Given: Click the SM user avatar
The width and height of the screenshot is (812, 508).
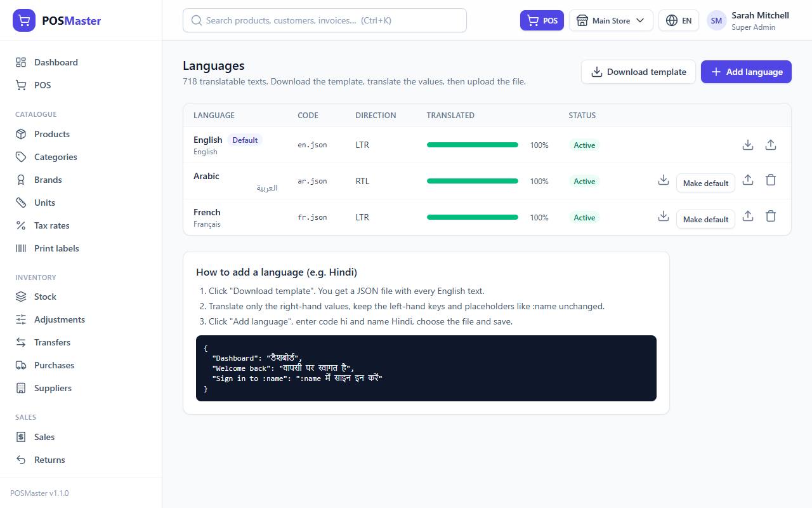Looking at the screenshot, I should tap(716, 20).
